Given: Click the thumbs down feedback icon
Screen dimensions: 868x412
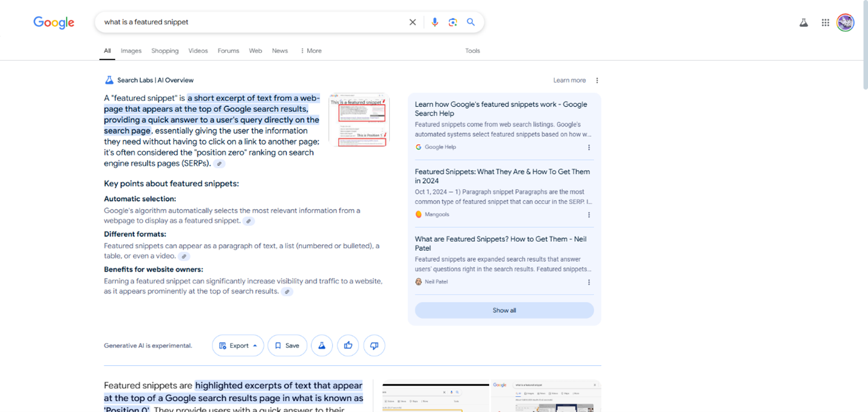Looking at the screenshot, I should 375,346.
